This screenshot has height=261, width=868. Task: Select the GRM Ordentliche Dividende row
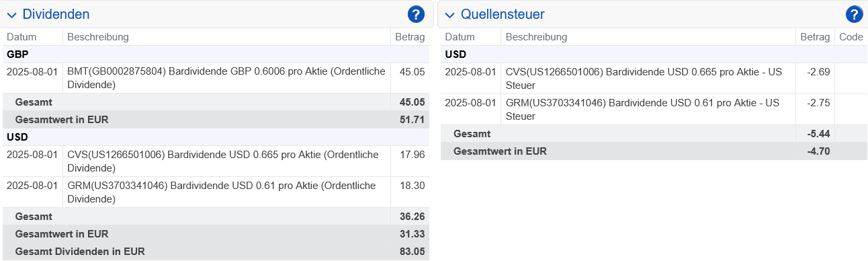214,192
